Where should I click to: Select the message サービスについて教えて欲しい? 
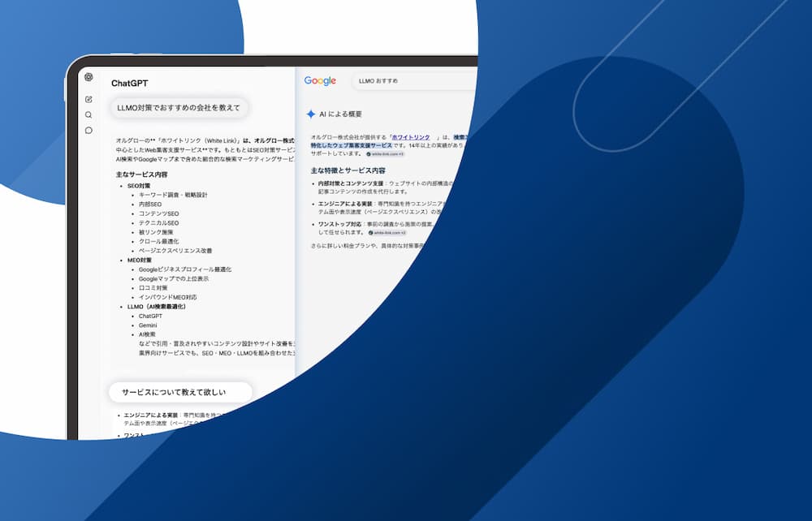pos(180,392)
